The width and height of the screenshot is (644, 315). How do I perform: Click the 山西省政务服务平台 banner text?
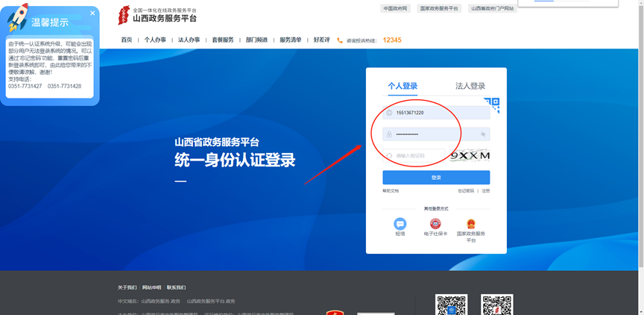point(217,143)
